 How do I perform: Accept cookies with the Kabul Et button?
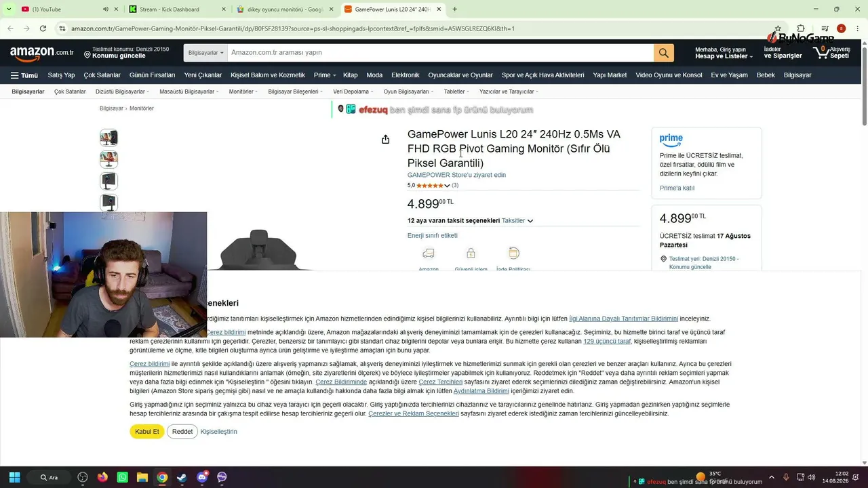click(147, 432)
